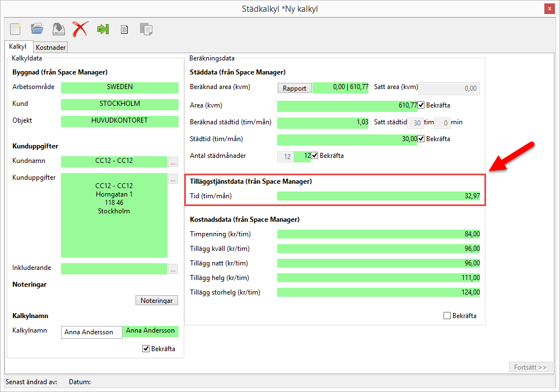Screen dimensions: 560x392
Task: Click the copy documents icon
Action: click(146, 29)
